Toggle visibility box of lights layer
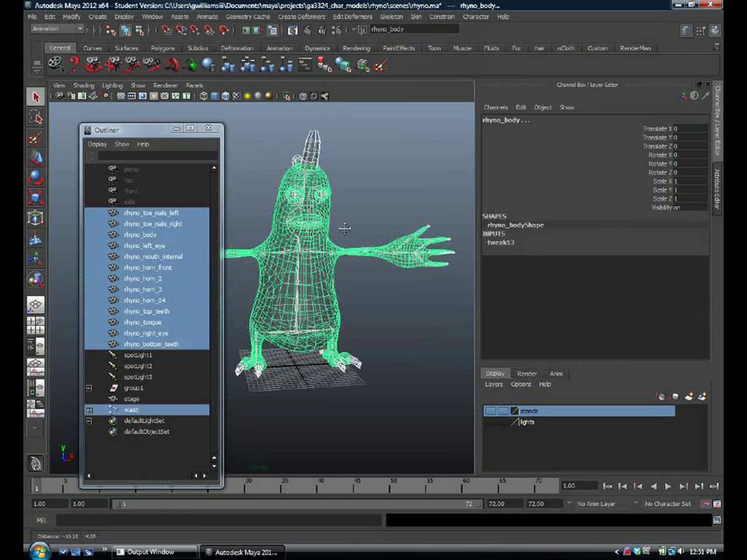The width and height of the screenshot is (747, 560). (490, 422)
